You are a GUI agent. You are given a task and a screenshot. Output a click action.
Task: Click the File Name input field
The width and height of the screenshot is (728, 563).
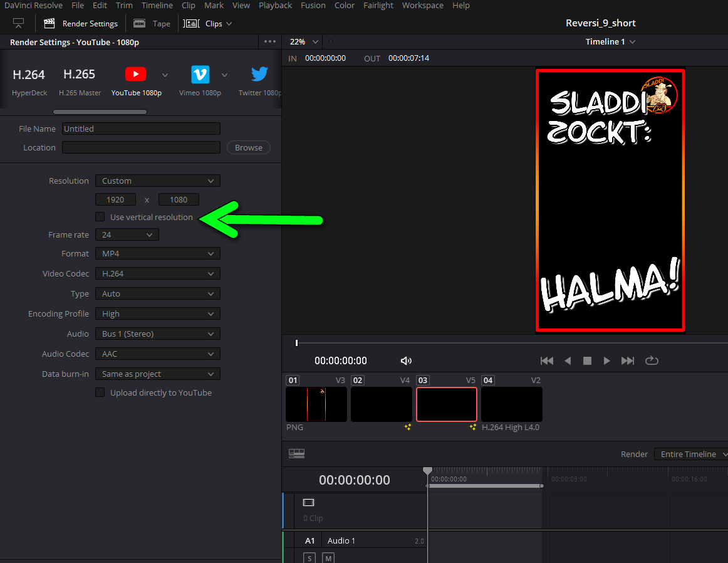[141, 129]
